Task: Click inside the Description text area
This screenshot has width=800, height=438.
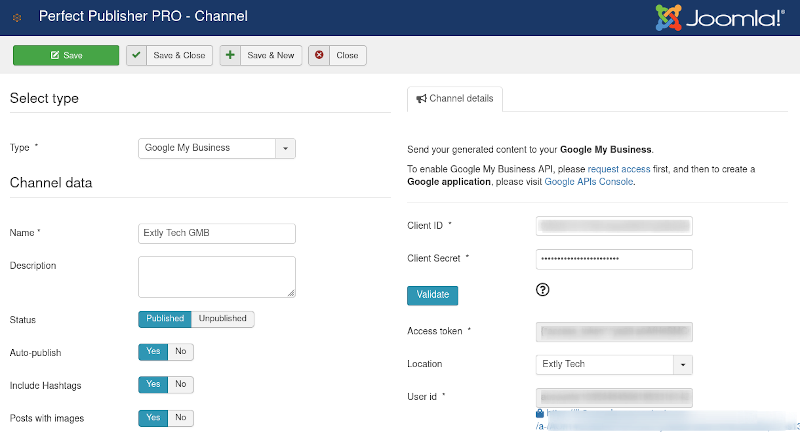Action: [x=216, y=277]
